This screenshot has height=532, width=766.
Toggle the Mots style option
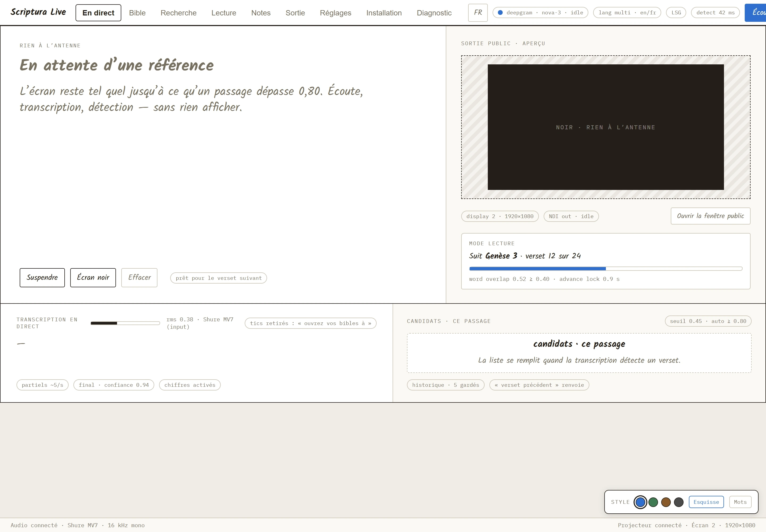(x=740, y=502)
